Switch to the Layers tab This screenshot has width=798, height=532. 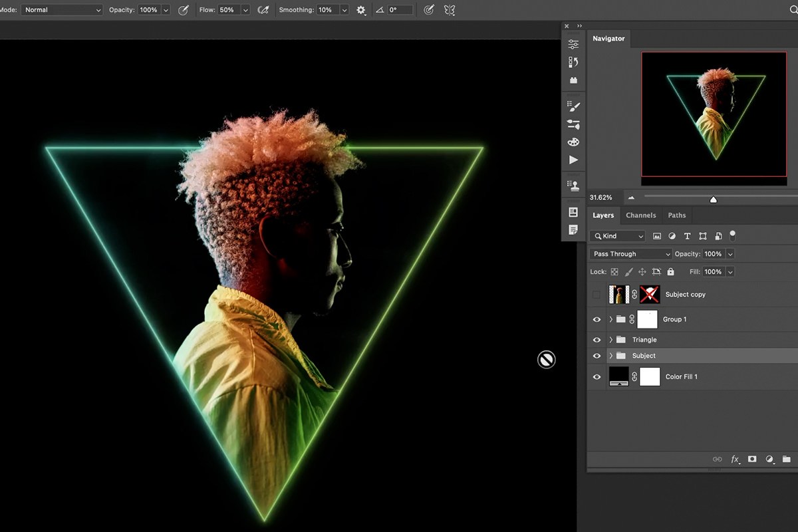(603, 215)
